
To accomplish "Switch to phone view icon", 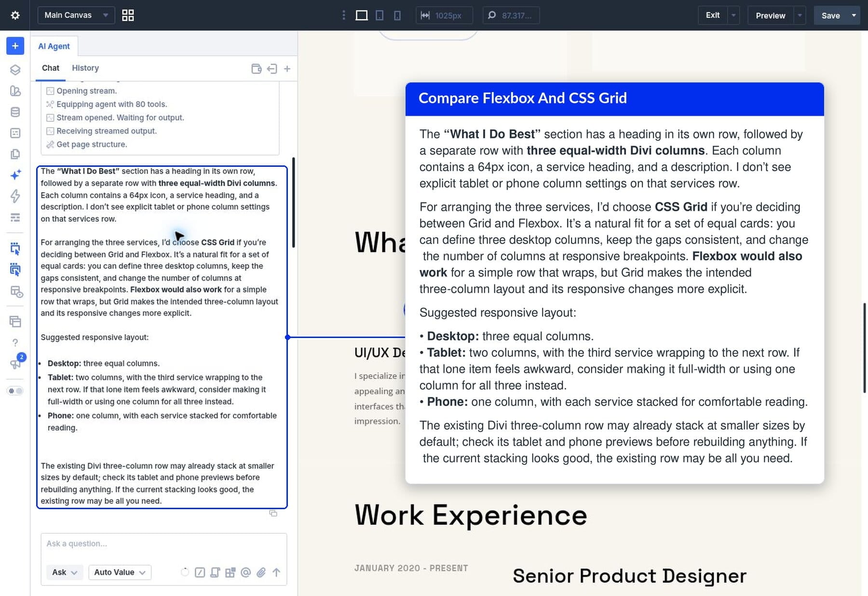I will click(397, 15).
